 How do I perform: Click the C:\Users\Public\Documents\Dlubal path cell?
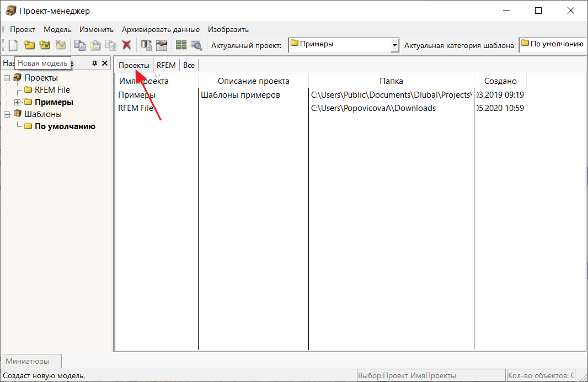click(x=391, y=95)
